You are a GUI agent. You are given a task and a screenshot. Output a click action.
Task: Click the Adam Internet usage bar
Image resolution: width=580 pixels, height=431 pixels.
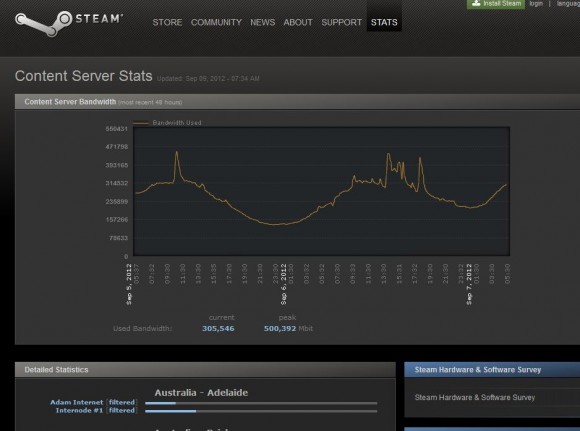click(261, 403)
